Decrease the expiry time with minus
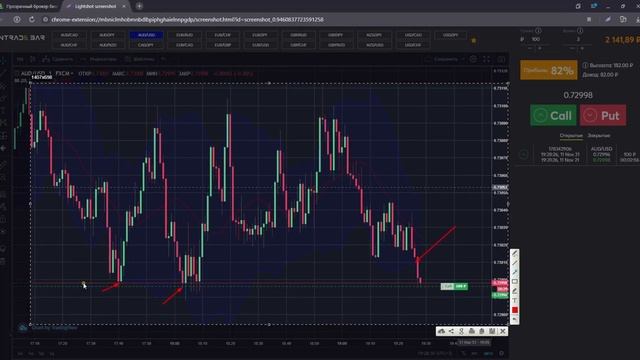Image resolution: width=640 pixels, height=360 pixels. tap(573, 48)
